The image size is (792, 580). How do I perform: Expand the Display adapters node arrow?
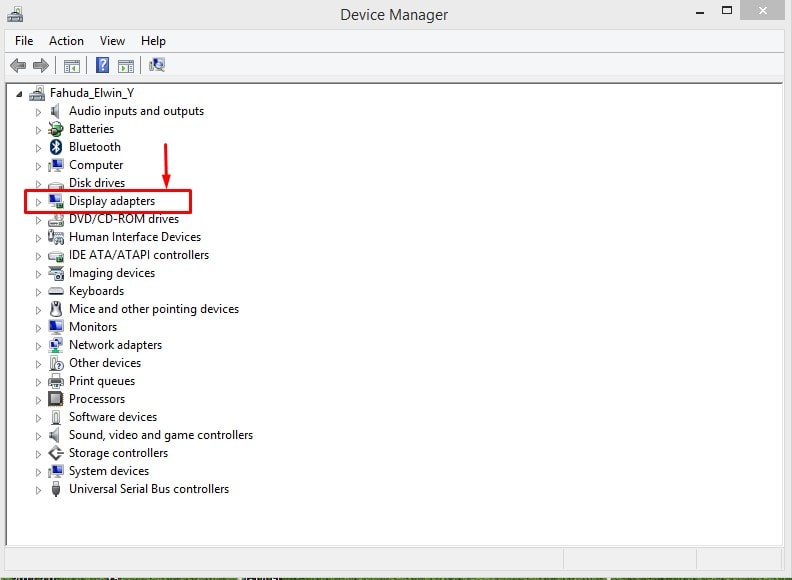[x=38, y=202]
